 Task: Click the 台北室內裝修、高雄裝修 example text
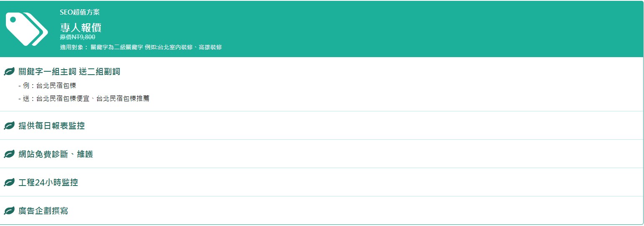click(x=190, y=47)
